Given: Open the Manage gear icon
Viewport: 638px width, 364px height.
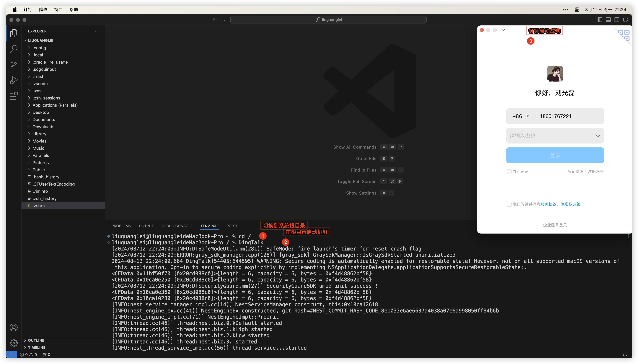Looking at the screenshot, I should point(14,343).
